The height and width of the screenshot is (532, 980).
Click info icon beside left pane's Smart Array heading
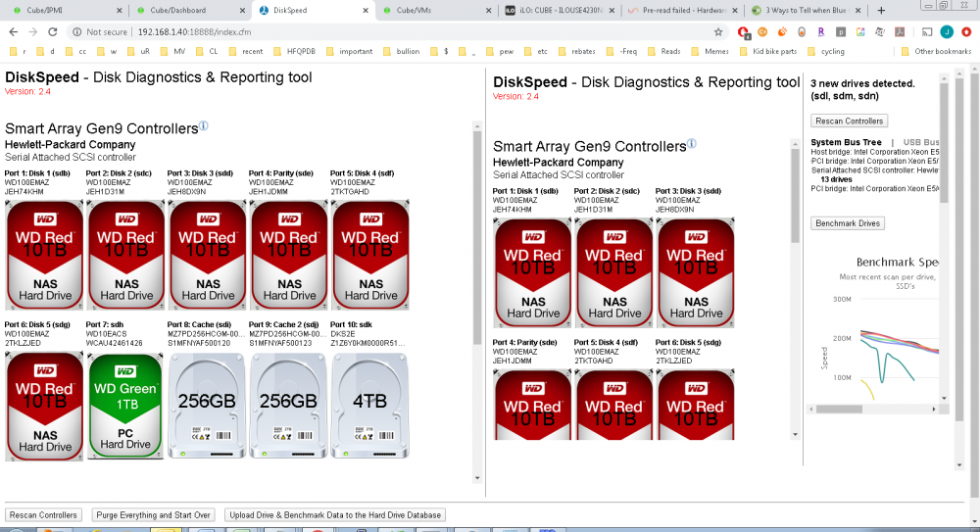pos(203,126)
